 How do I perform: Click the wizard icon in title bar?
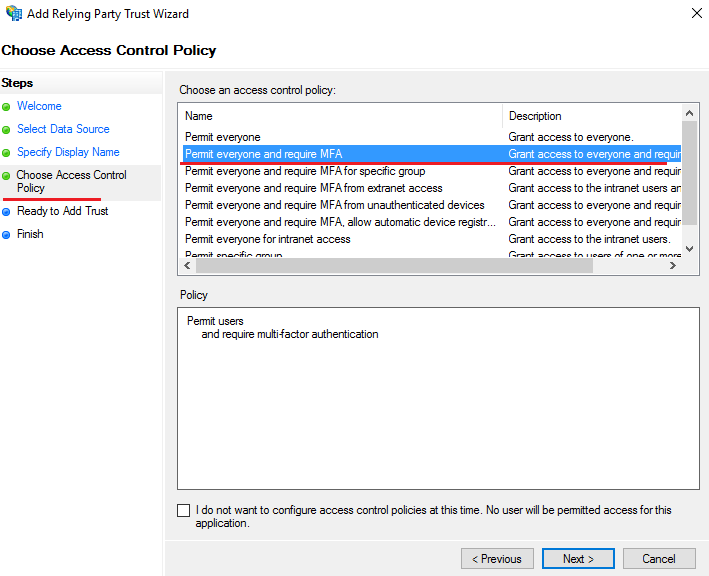point(13,14)
